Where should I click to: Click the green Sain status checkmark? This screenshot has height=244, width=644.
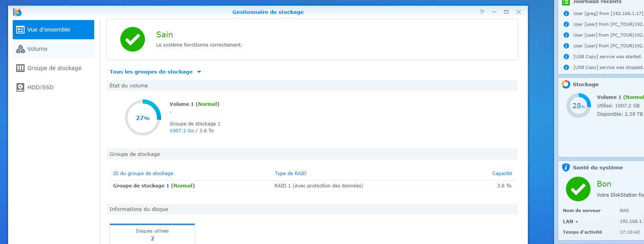(133, 39)
